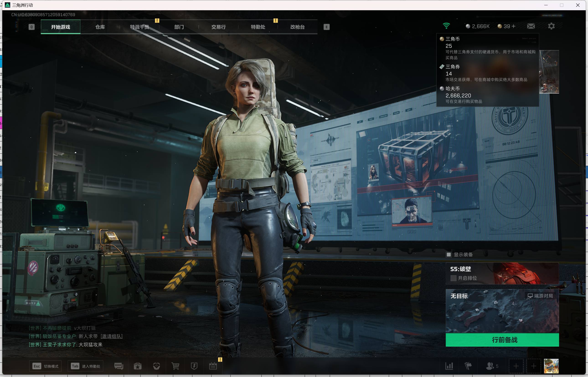Open the chat bubbles icon
This screenshot has height=377, width=588.
click(x=119, y=366)
